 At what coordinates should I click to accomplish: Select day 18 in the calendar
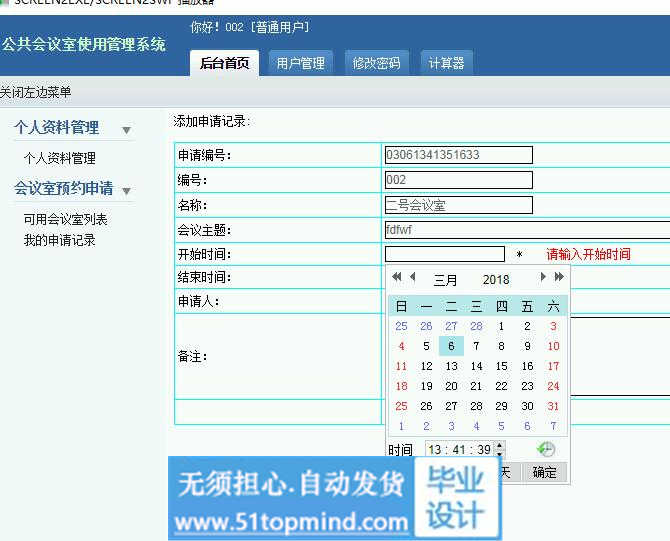[401, 386]
